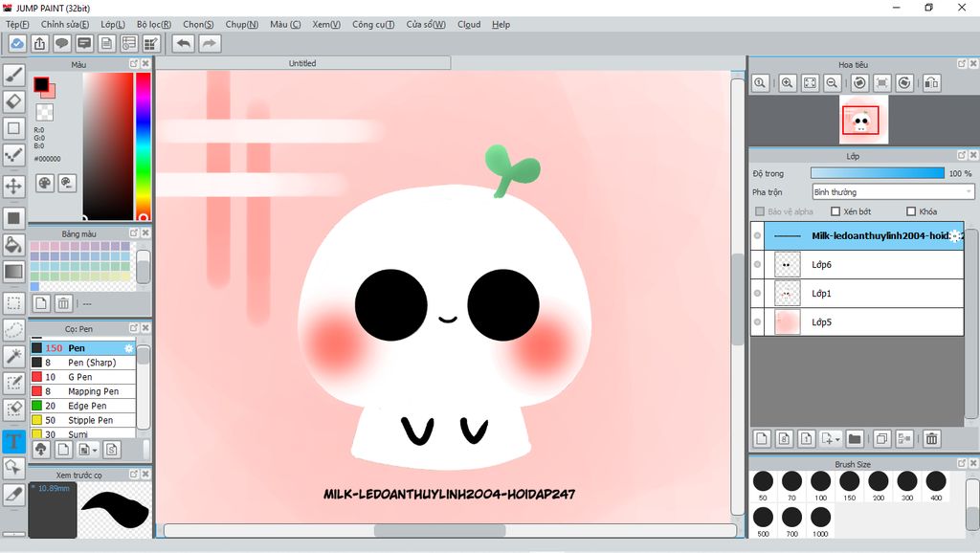Select the Lasso selection tool
980x553 pixels.
pyautogui.click(x=13, y=330)
